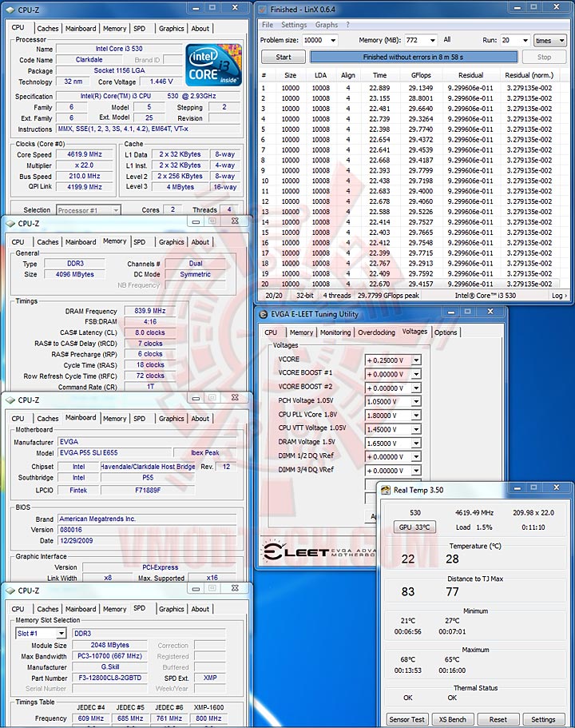
Task: Switch to Monitoring tab in E-LEET
Action: point(335,332)
